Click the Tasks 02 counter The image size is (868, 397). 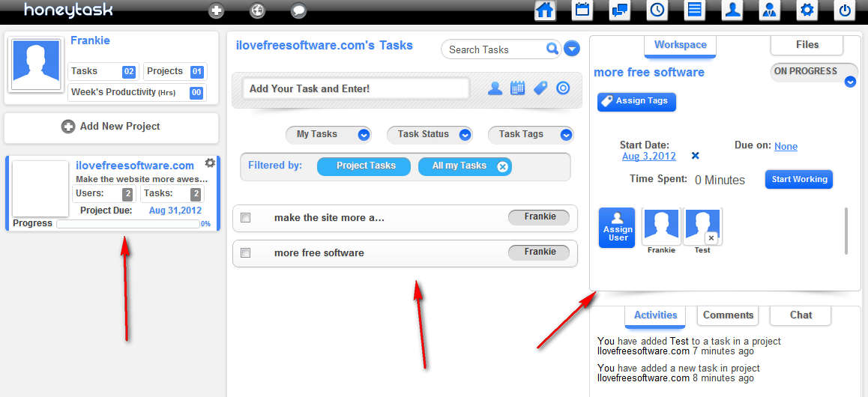(103, 71)
